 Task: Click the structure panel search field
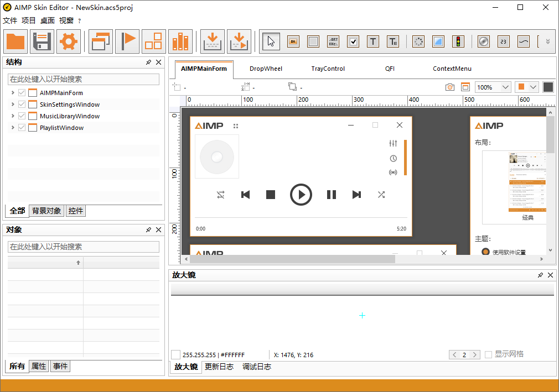[83, 79]
